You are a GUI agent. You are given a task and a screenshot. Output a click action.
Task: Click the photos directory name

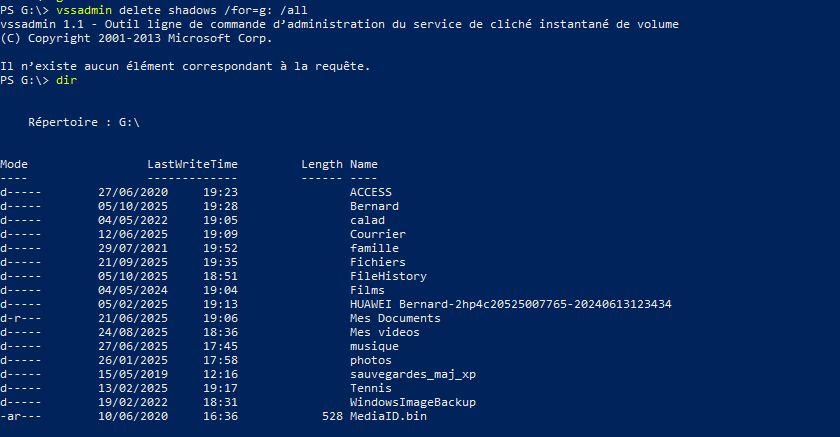click(x=370, y=360)
